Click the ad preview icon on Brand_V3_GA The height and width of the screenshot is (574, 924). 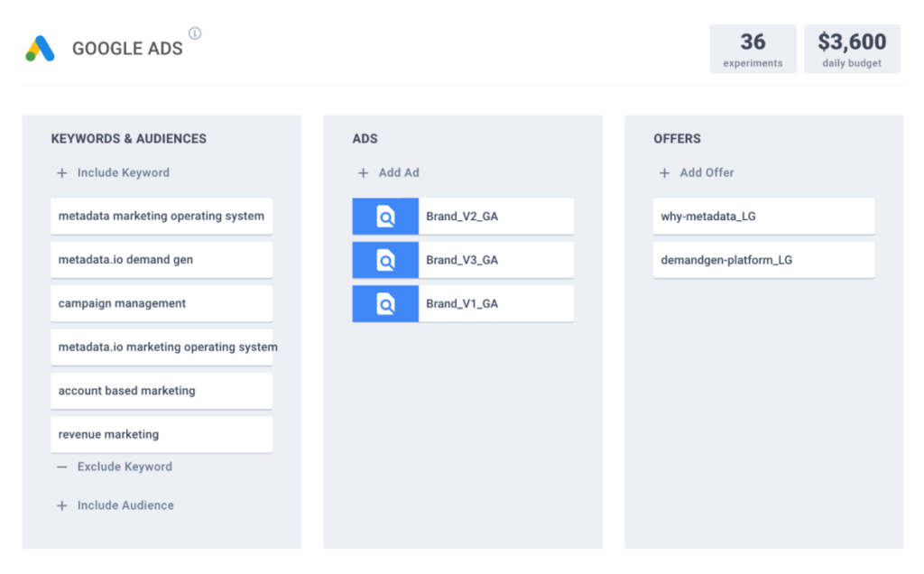tap(384, 260)
